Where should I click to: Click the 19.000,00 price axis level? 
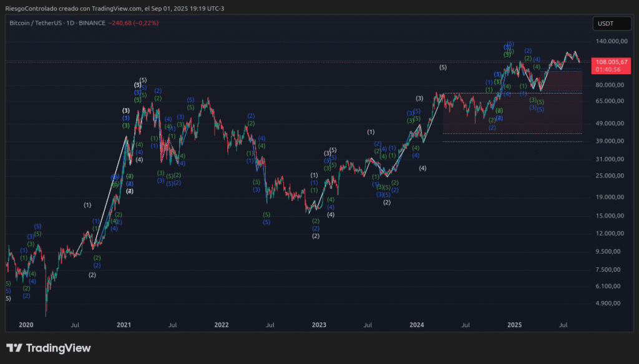point(612,197)
